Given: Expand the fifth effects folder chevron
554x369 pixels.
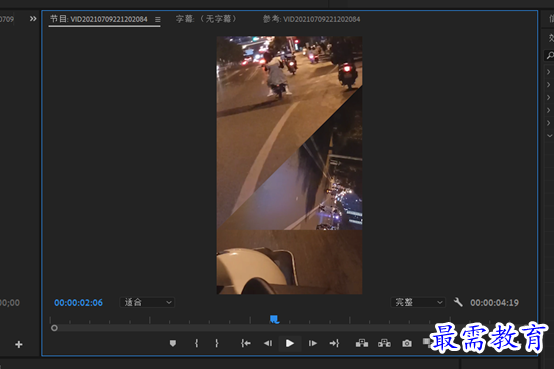Looking at the screenshot, I should [548, 123].
